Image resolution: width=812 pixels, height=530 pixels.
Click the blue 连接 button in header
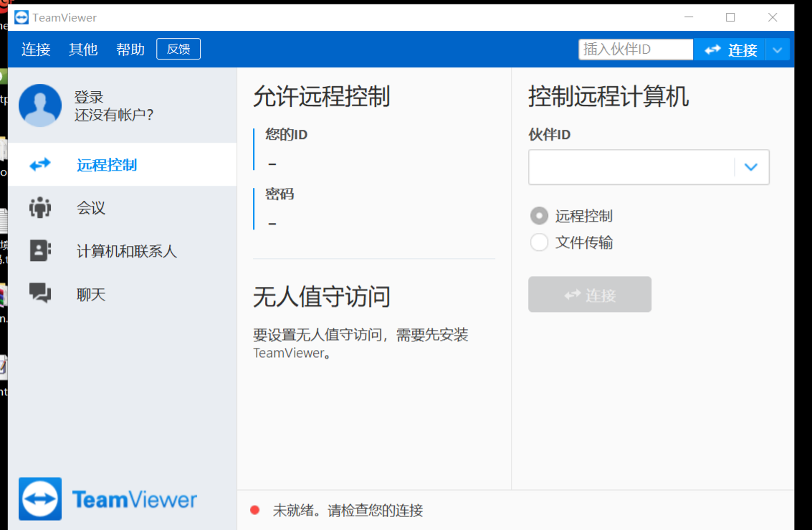[x=730, y=49]
